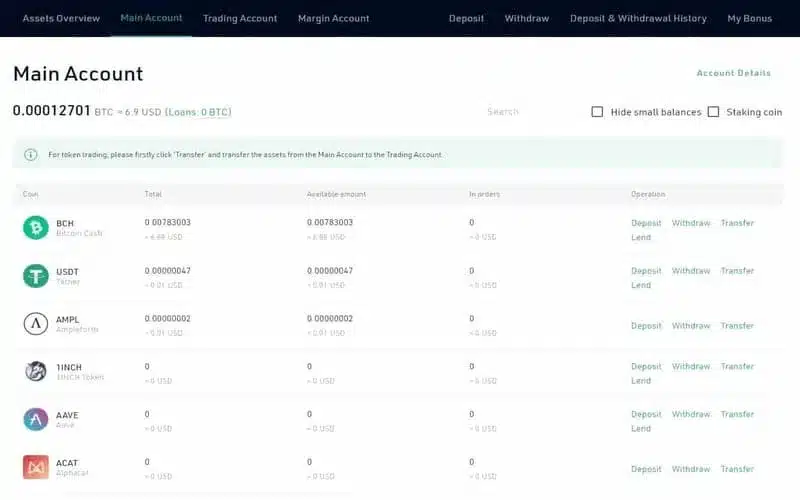Open the My Bonus page
The height and width of the screenshot is (500, 800).
[x=749, y=18]
